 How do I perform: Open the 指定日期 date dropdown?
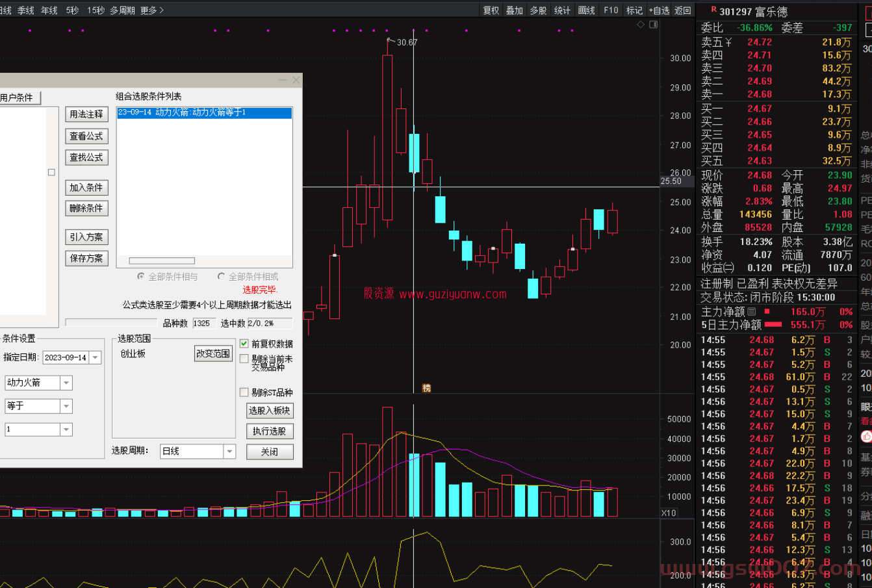(x=96, y=357)
